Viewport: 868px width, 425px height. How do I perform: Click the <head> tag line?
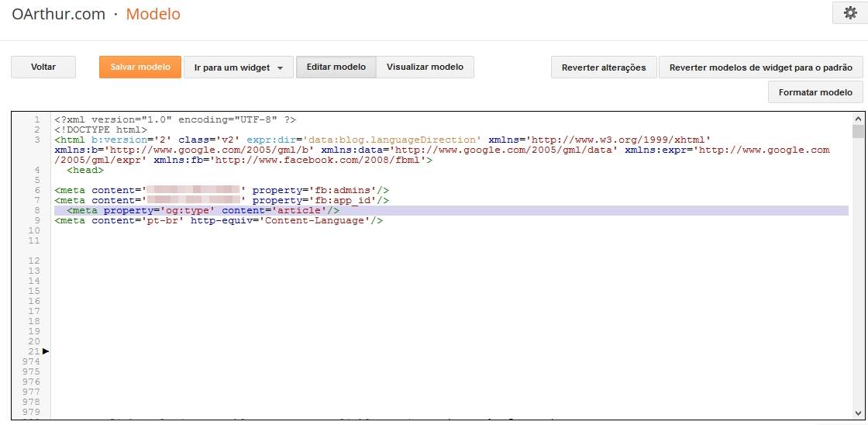(x=85, y=170)
